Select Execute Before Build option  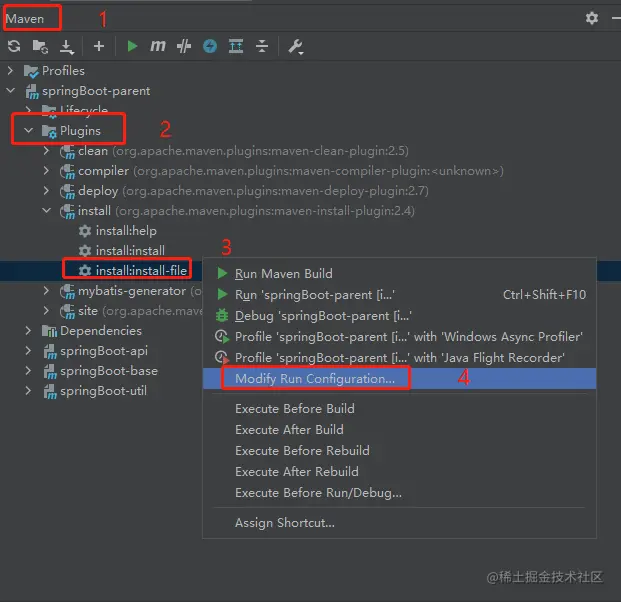399,409
